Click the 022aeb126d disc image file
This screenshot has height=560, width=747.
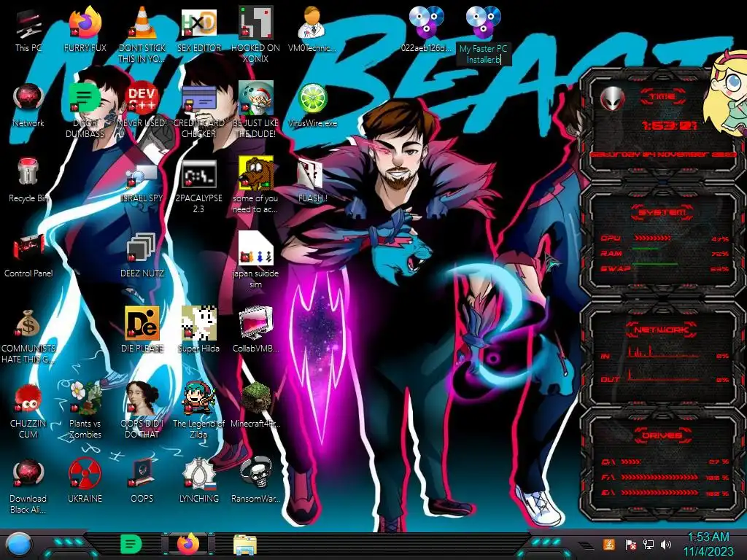426,29
